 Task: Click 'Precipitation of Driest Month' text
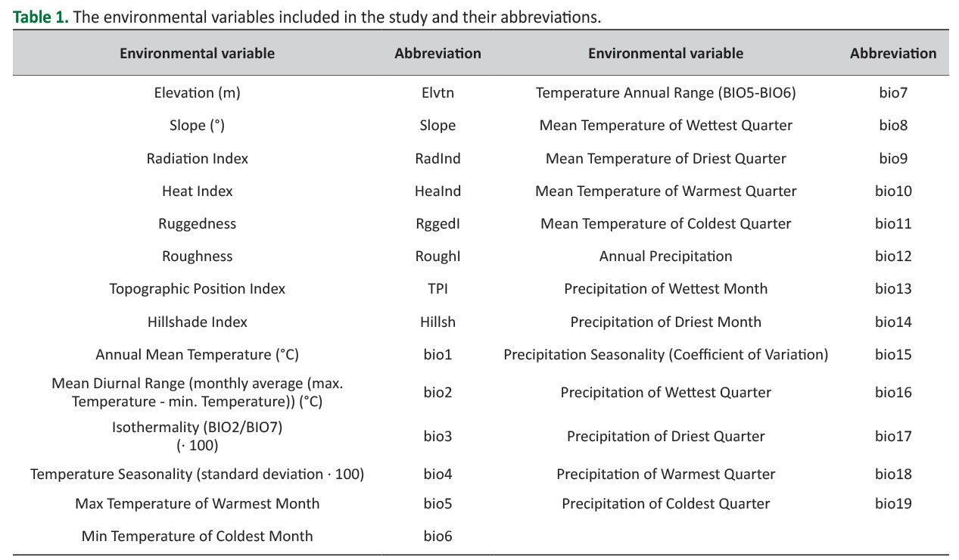665,322
